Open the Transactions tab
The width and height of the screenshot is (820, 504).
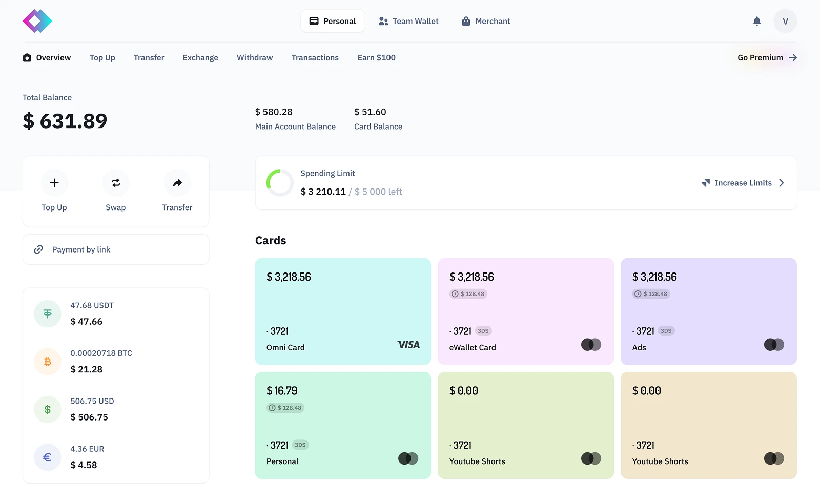pyautogui.click(x=315, y=58)
